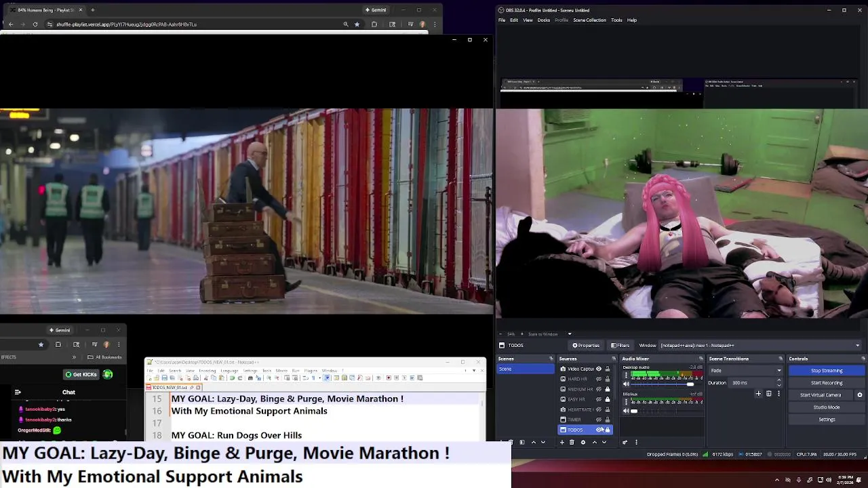Viewport: 868px width, 488px height.
Task: Bookmark page with Chrome star icon
Action: (357, 24)
